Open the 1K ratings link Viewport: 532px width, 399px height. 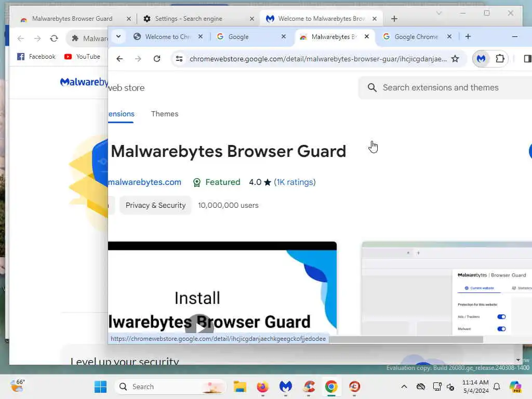tap(295, 182)
